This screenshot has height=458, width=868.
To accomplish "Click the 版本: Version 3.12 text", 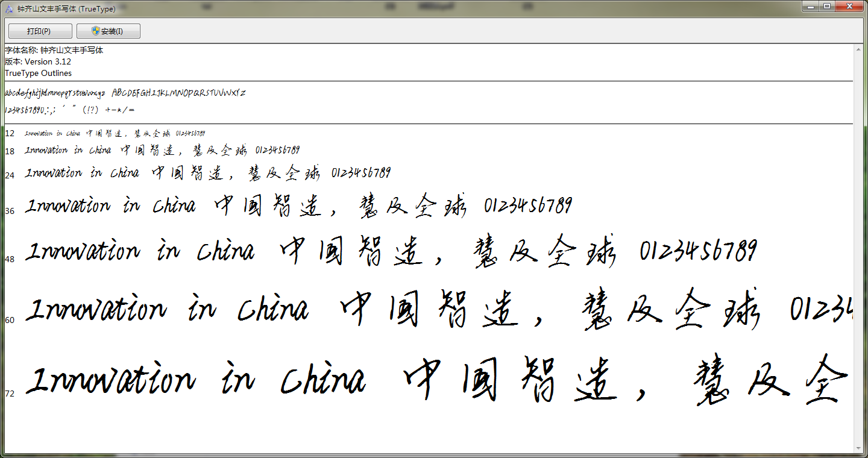I will click(x=38, y=61).
